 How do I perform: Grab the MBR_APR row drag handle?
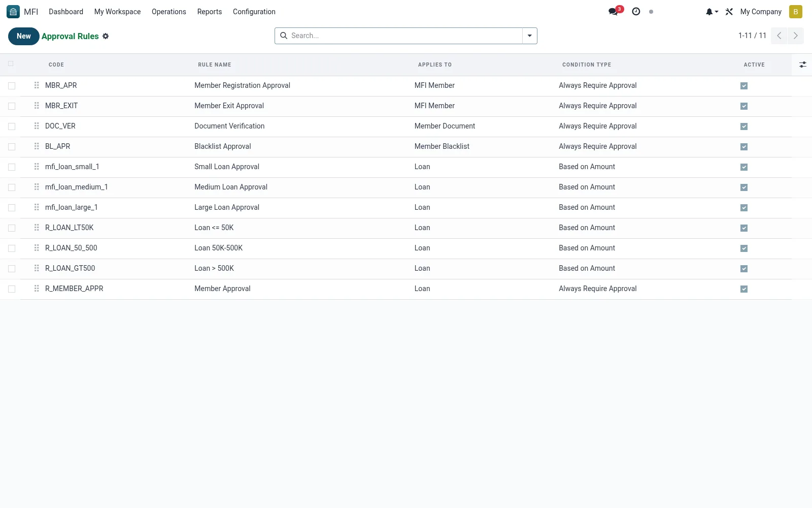(x=37, y=85)
